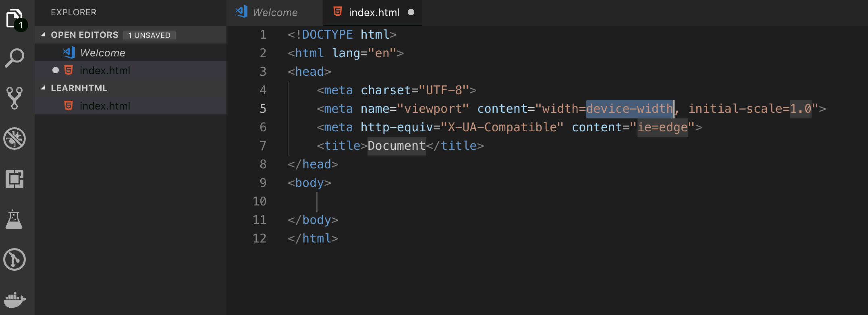868x315 pixels.
Task: Click the 1 UNSAVED badge
Action: (150, 35)
